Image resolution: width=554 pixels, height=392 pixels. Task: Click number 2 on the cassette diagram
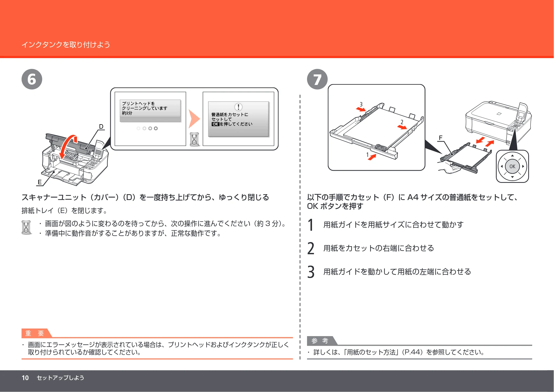(402, 122)
